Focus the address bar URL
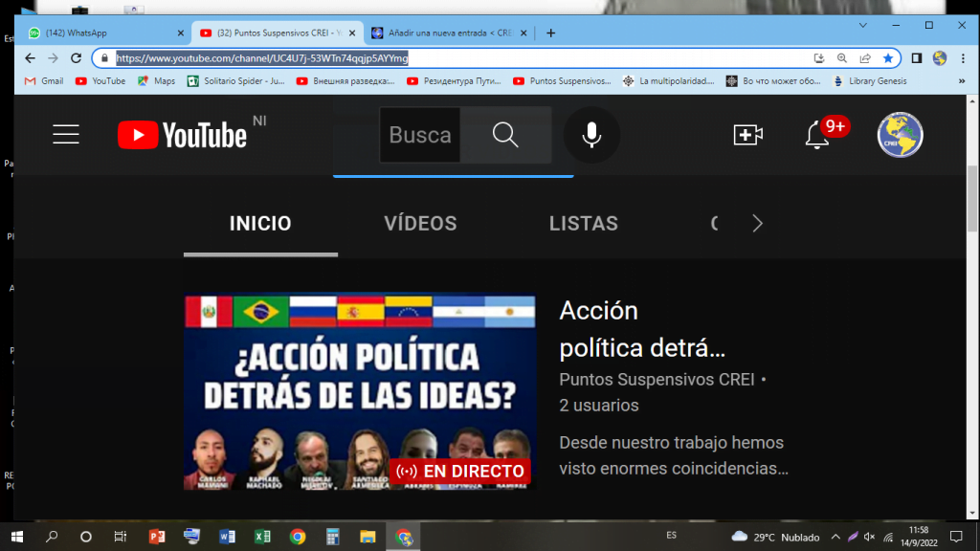The width and height of the screenshot is (980, 551). pyautogui.click(x=262, y=58)
